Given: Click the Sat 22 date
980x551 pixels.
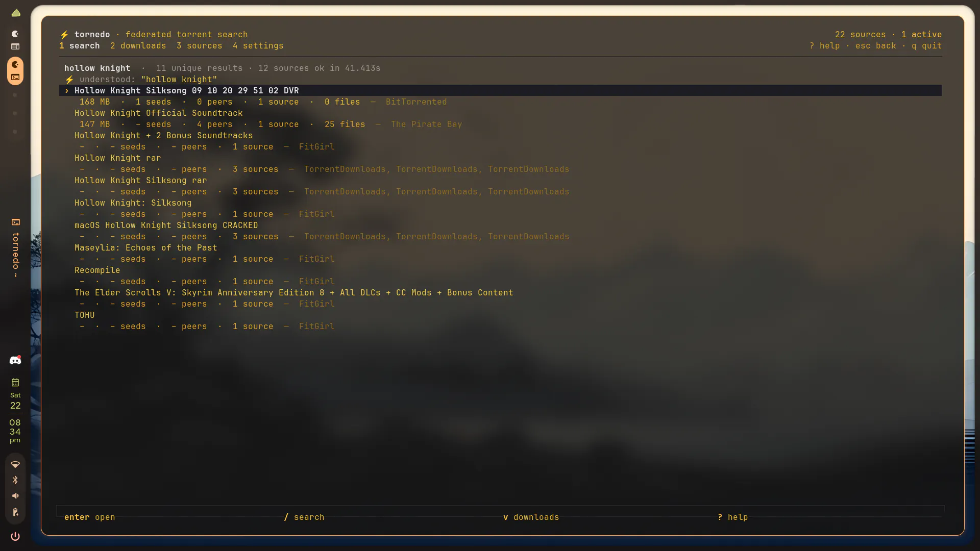Looking at the screenshot, I should [15, 401].
